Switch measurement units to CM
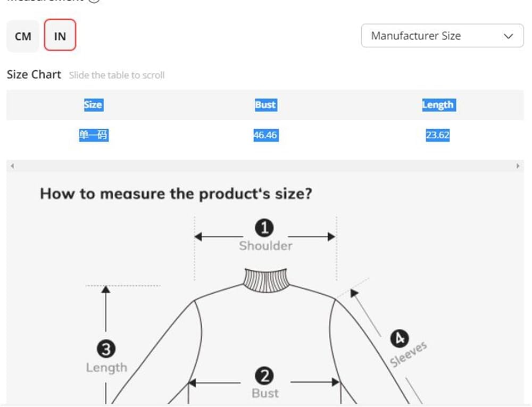The height and width of the screenshot is (407, 532). [23, 36]
